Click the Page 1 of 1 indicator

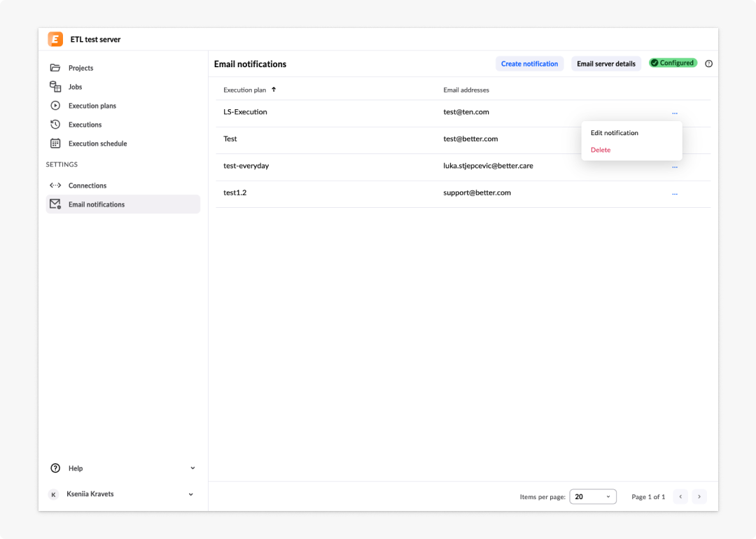[x=648, y=497]
